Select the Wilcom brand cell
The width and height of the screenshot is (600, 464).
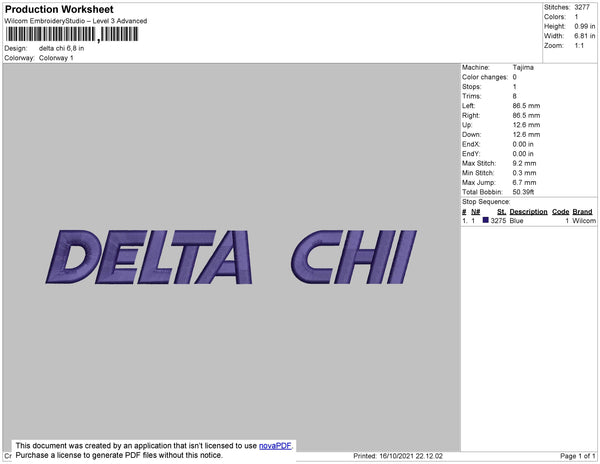584,221
